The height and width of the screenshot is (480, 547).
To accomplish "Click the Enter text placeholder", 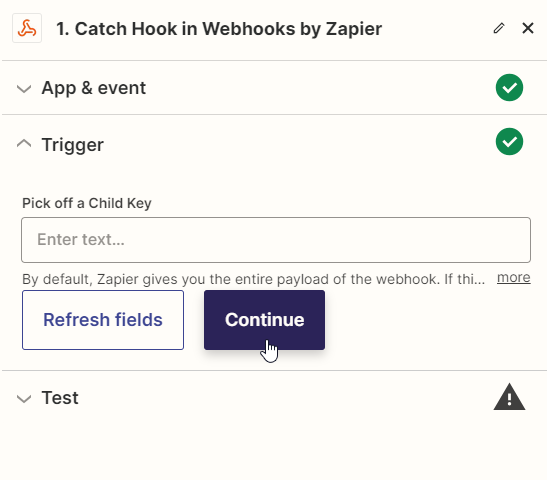I will click(81, 240).
